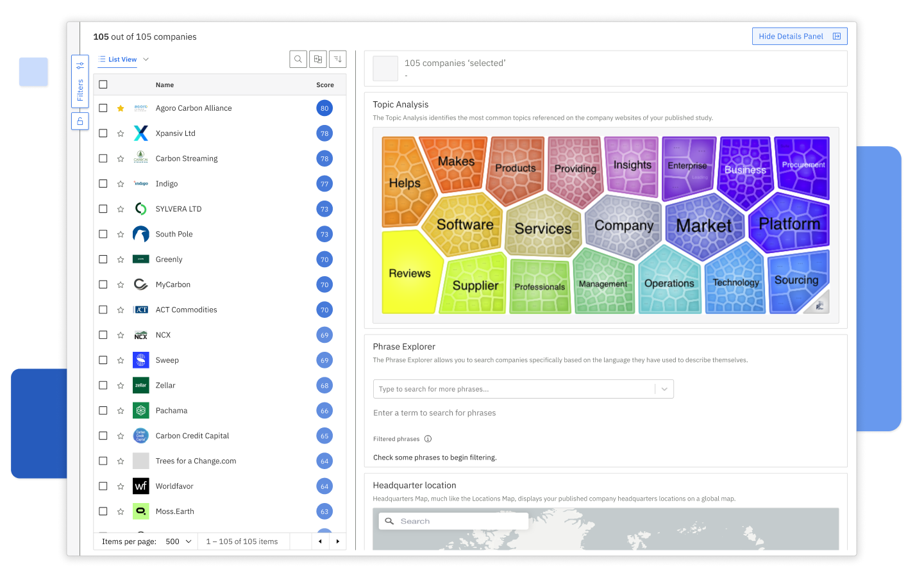924x578 pixels.
Task: Expand the phrase search dropdown chevron
Action: click(x=664, y=389)
